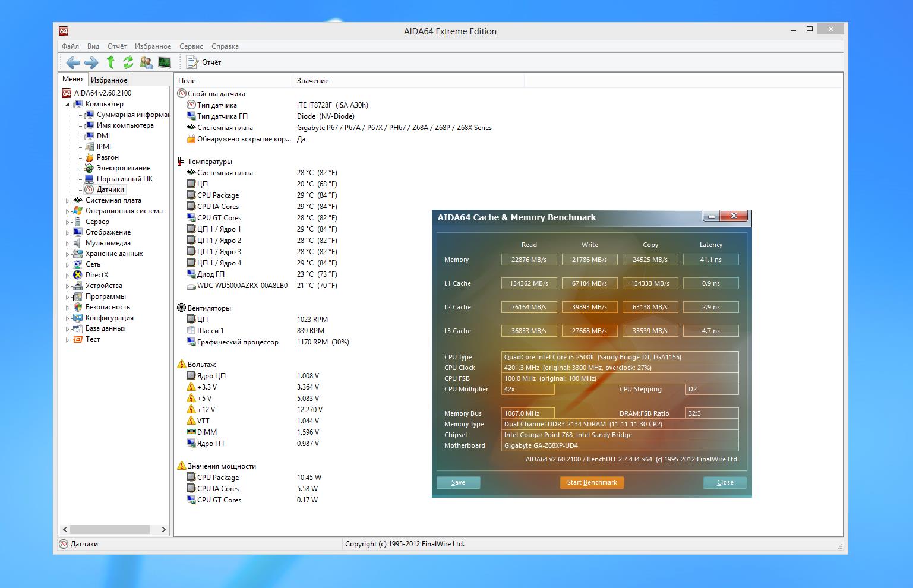Expand the Сервер tree node
This screenshot has width=913, height=588.
[67, 222]
